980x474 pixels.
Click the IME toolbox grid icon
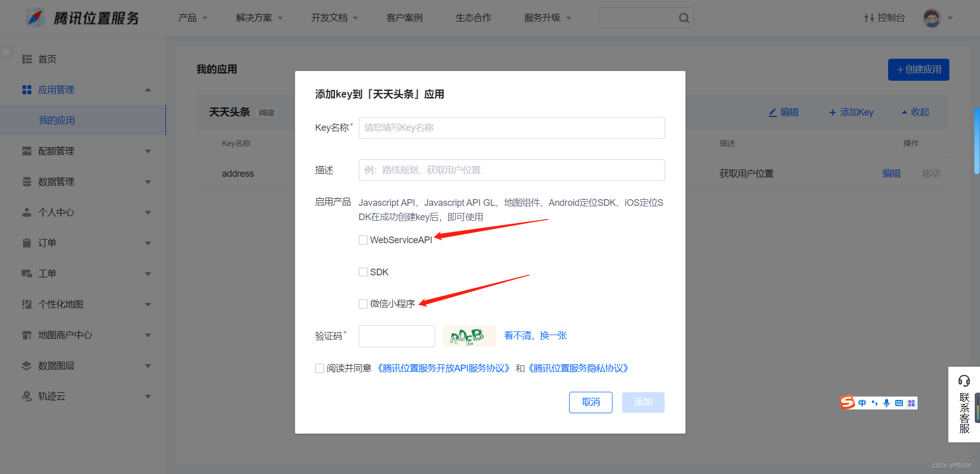pyautogui.click(x=911, y=403)
